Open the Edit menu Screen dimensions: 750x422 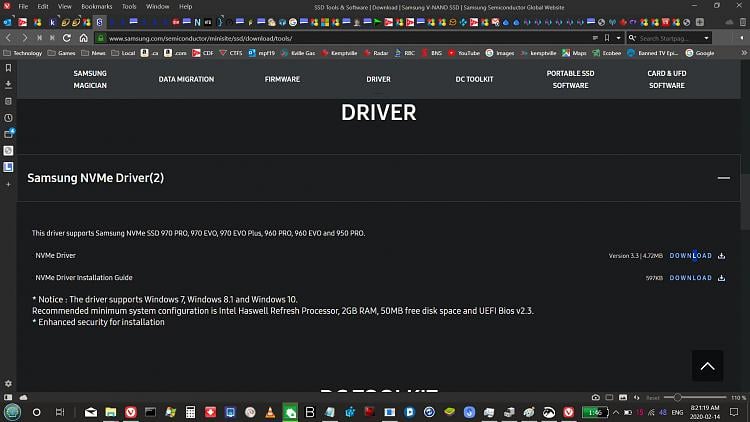click(x=43, y=7)
